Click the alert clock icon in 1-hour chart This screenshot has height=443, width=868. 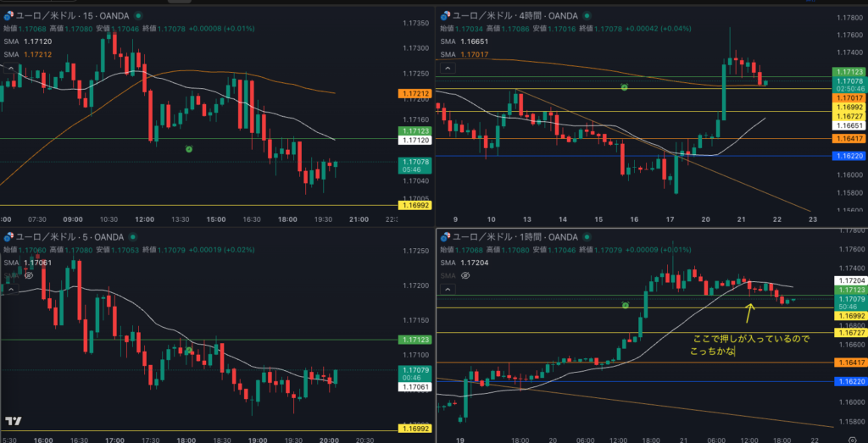pos(625,305)
